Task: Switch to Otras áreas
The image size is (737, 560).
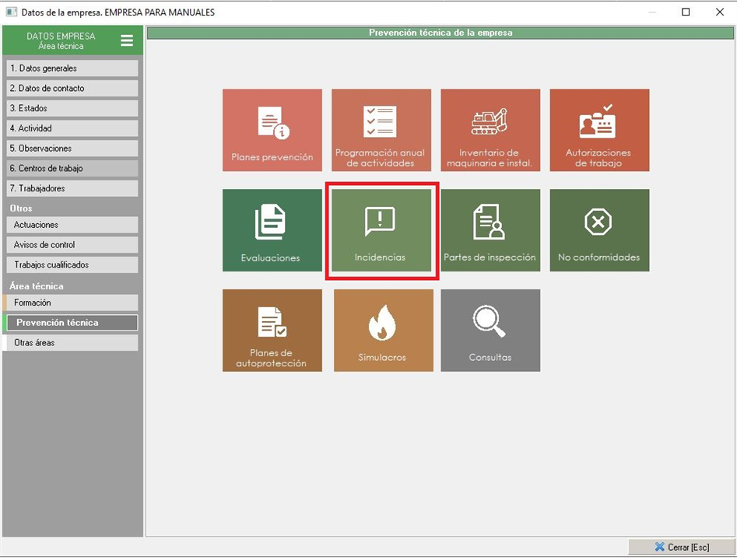Action: point(72,343)
